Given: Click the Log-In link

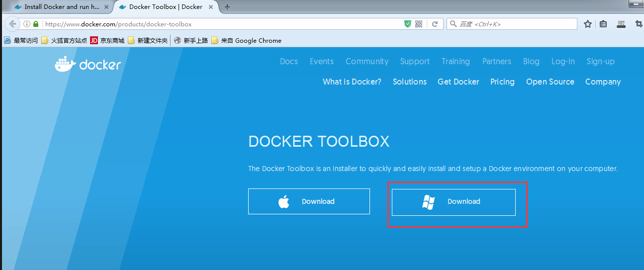Looking at the screenshot, I should (x=563, y=62).
